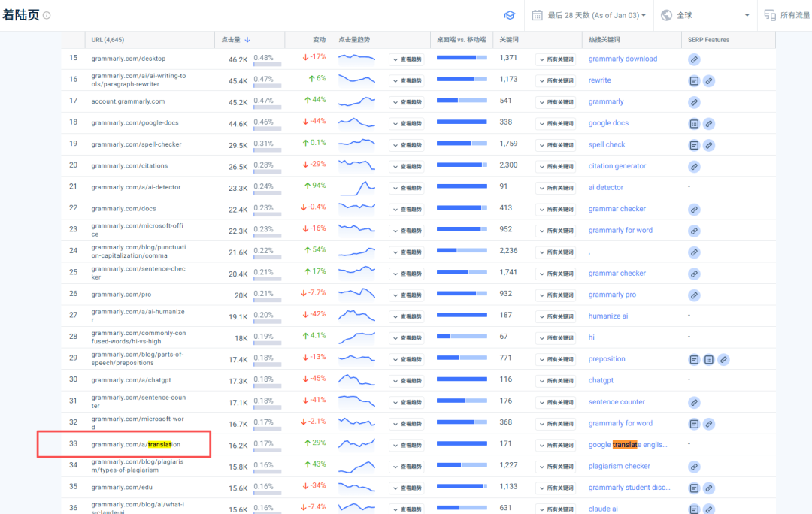Expand 查看趋势 for account.grammarly.com row
Image resolution: width=812 pixels, height=514 pixels.
coord(407,102)
